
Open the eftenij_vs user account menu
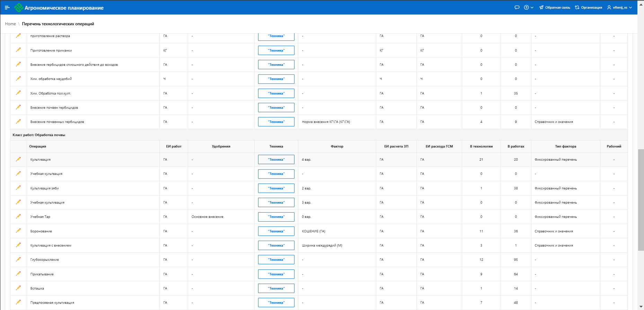[619, 8]
